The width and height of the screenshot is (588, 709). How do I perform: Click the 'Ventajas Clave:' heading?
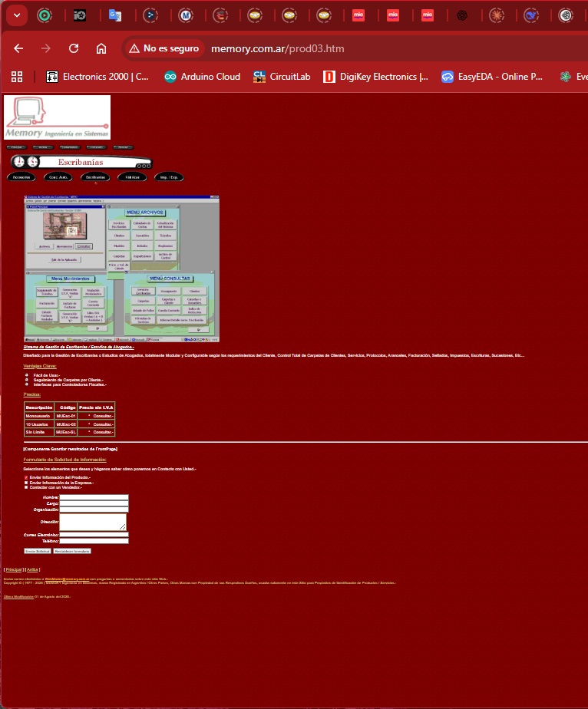coord(40,366)
